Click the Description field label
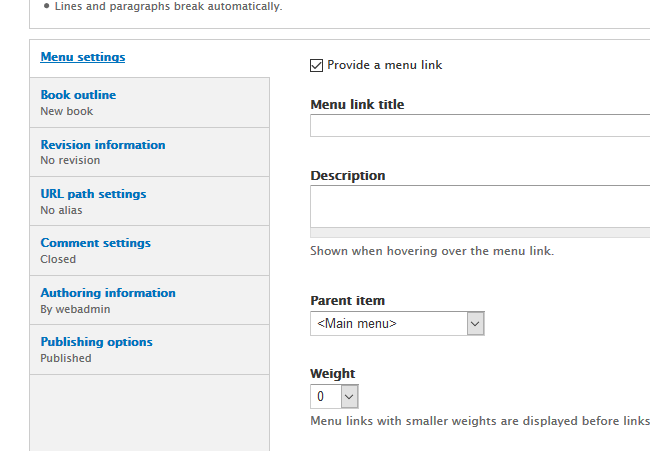Screen dimensions: 650x451 (x=347, y=176)
